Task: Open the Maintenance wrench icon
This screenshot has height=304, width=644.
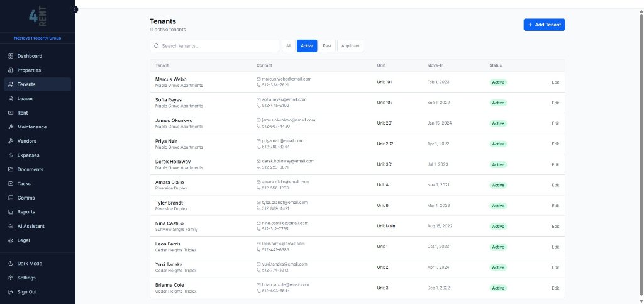Action: [x=11, y=127]
